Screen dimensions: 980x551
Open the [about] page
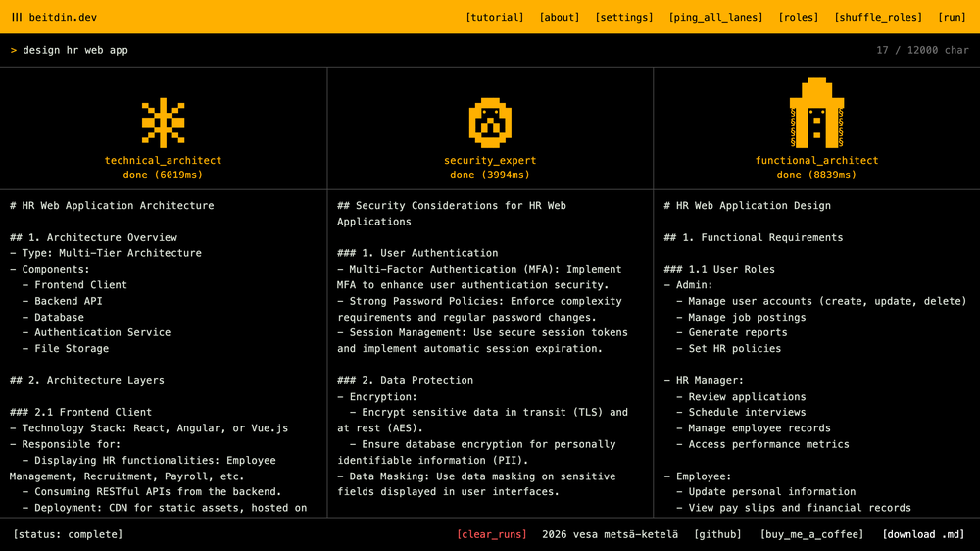(560, 17)
